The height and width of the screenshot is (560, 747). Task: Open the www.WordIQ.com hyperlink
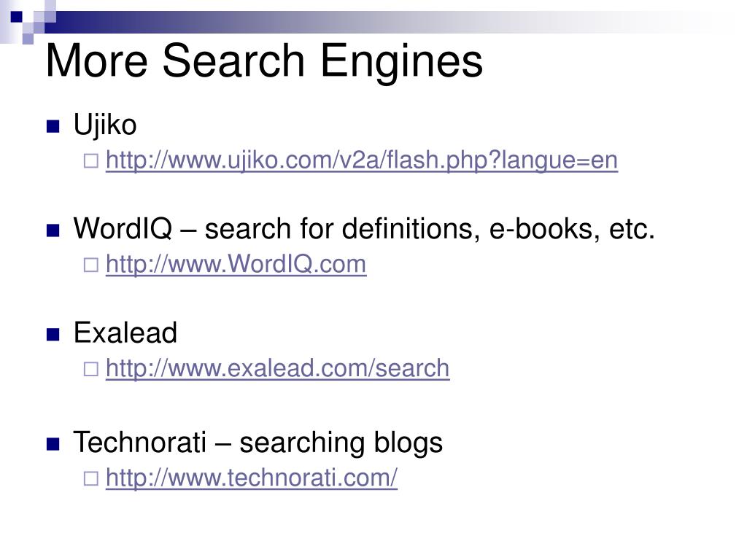coord(236,264)
